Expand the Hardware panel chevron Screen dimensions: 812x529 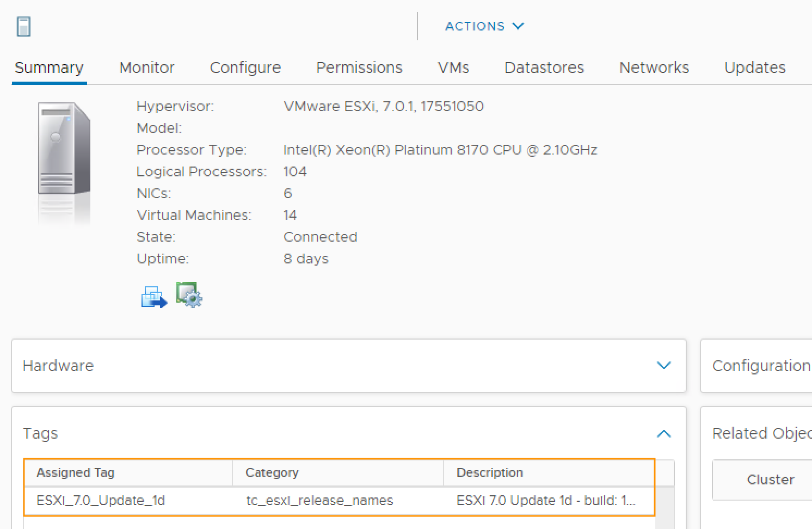click(663, 365)
